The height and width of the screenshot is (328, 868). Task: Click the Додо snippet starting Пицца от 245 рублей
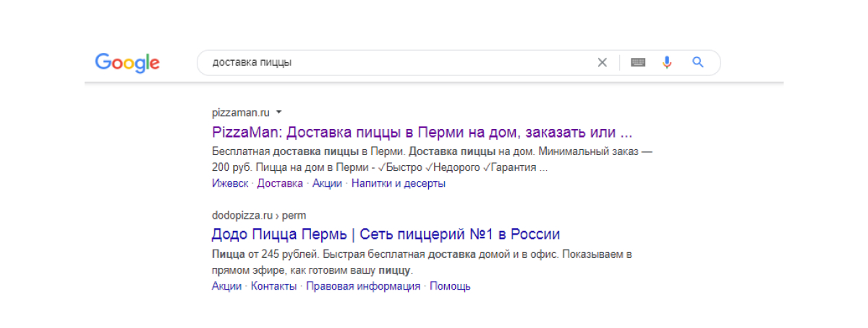[x=422, y=263]
